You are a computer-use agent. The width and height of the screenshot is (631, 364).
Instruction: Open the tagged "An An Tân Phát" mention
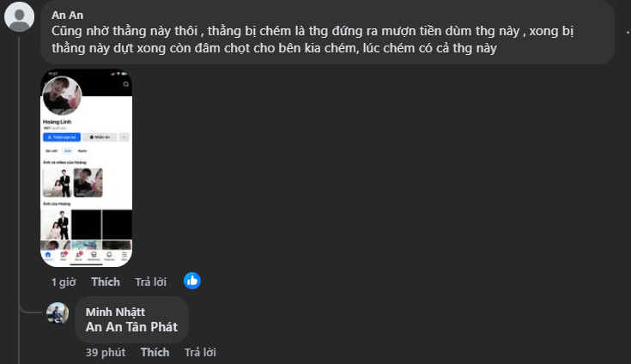click(x=130, y=327)
